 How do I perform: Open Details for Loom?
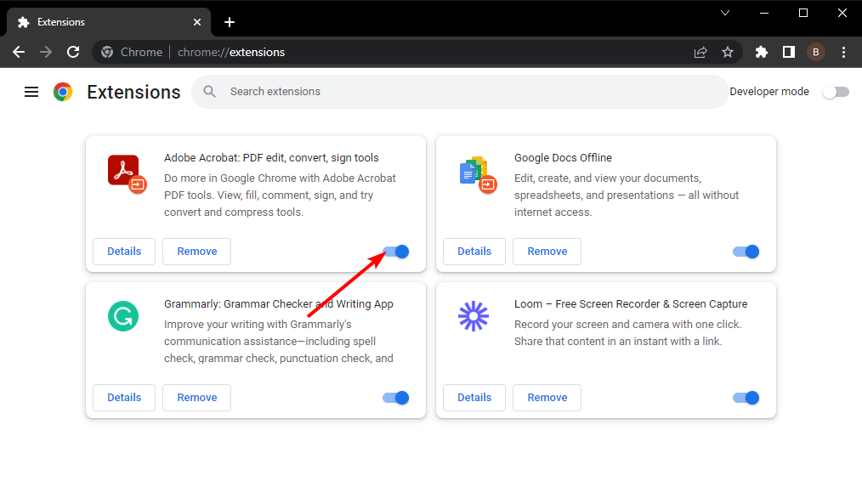coord(474,398)
